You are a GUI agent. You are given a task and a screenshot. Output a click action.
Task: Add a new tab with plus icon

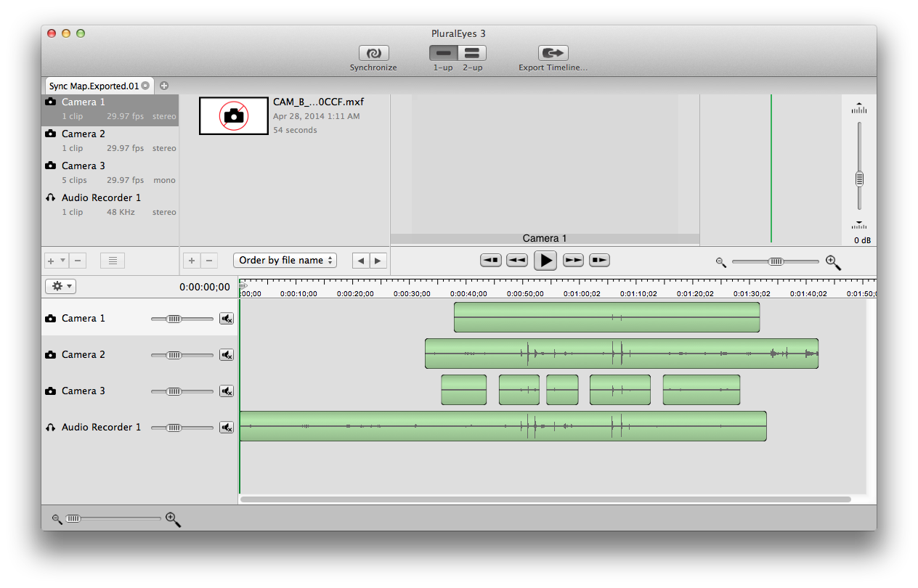click(x=164, y=86)
